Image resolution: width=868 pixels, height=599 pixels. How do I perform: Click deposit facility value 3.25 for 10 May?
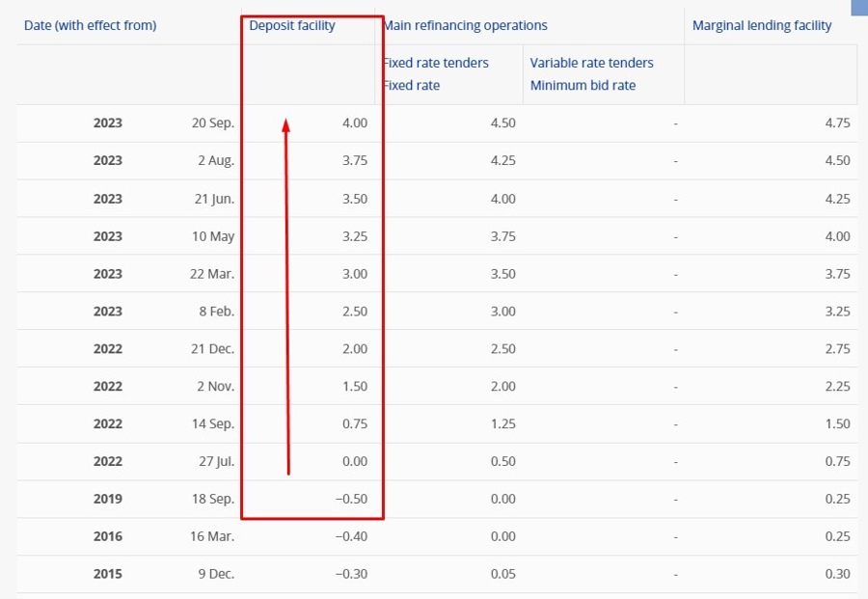(x=354, y=236)
